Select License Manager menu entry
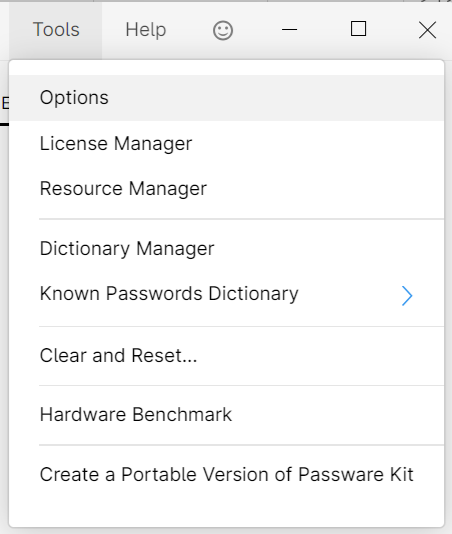 tap(227, 143)
